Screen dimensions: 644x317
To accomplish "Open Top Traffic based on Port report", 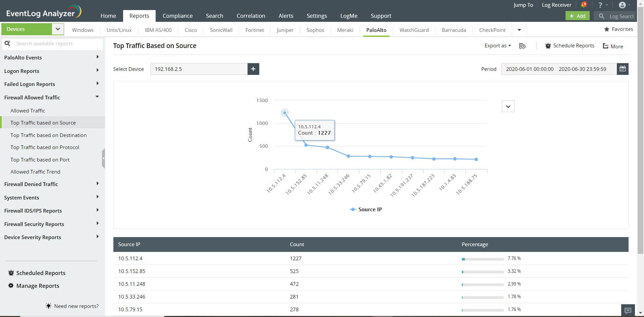I will 40,160.
